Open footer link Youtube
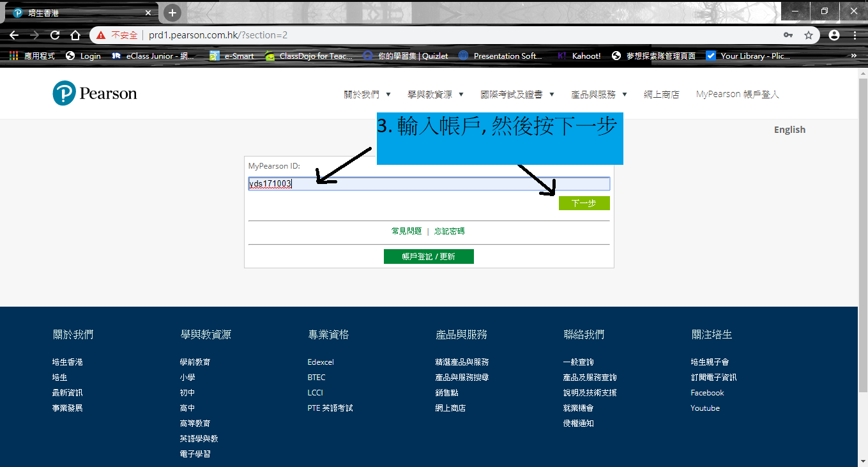Image resolution: width=868 pixels, height=467 pixels. click(705, 408)
